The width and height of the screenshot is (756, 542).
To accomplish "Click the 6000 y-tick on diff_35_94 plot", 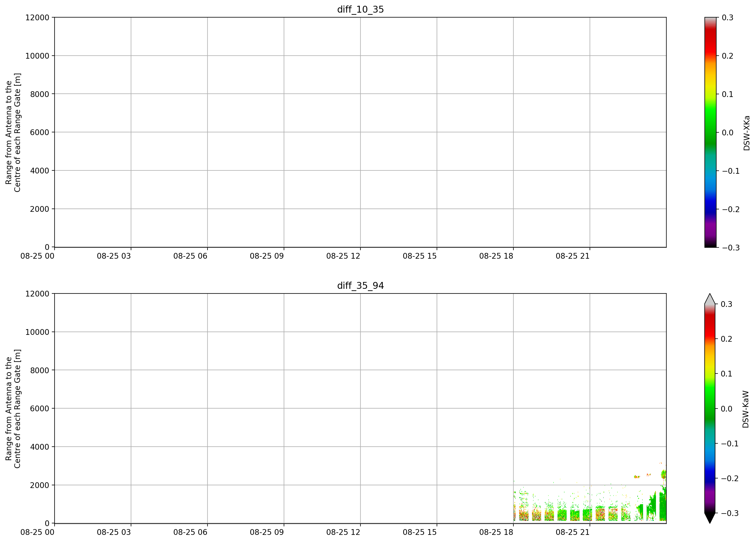I will click(40, 409).
